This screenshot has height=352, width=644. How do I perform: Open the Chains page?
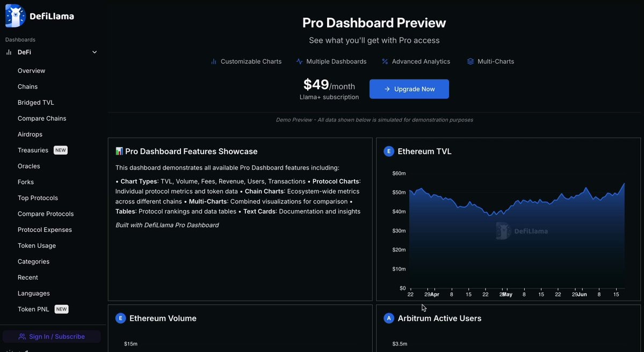click(x=27, y=86)
